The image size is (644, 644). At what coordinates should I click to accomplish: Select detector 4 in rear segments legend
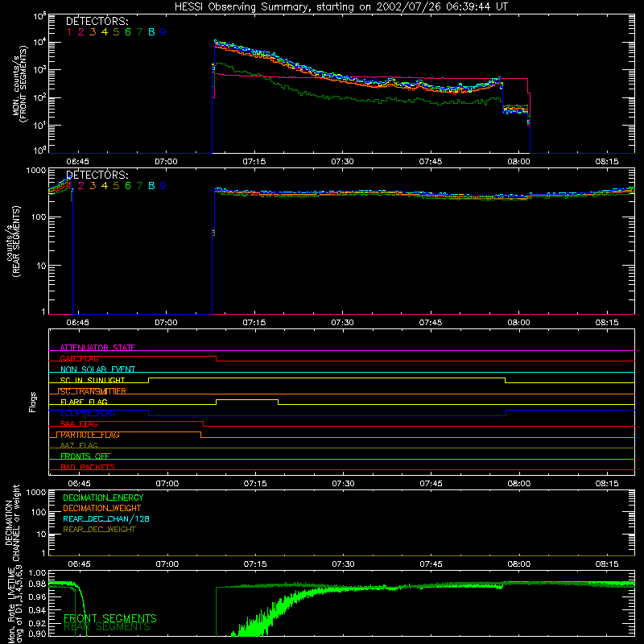[x=105, y=186]
